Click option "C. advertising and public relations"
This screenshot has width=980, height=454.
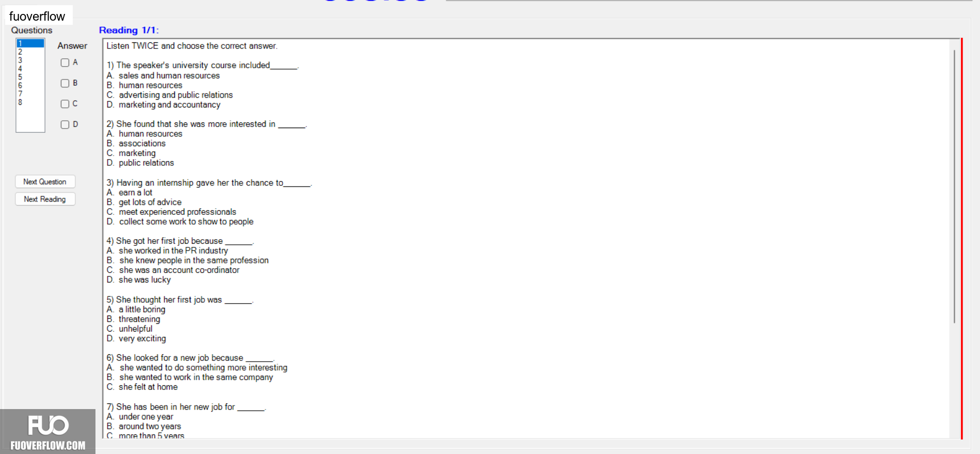[170, 95]
